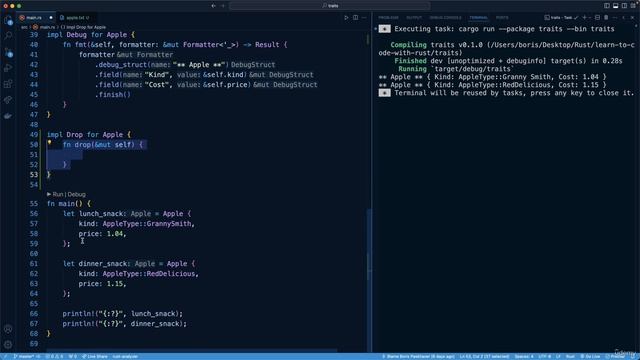
Task: Go forward with the navigation arrow
Action: coord(223,6)
